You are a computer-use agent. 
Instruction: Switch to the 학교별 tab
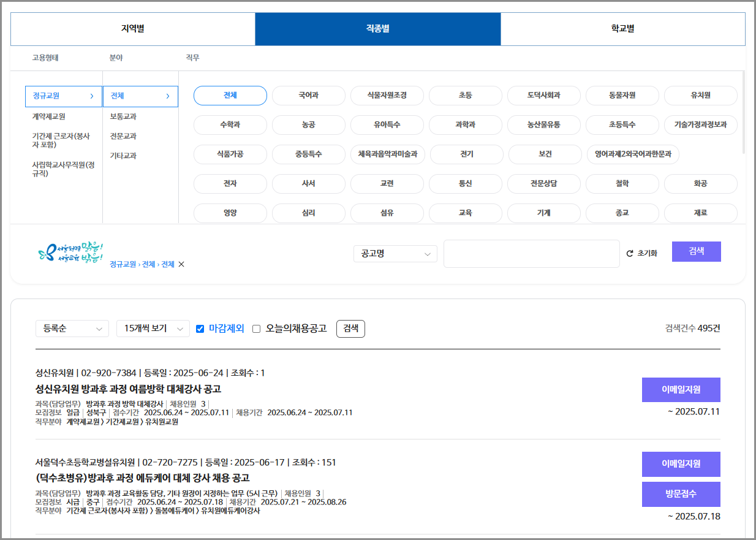623,29
